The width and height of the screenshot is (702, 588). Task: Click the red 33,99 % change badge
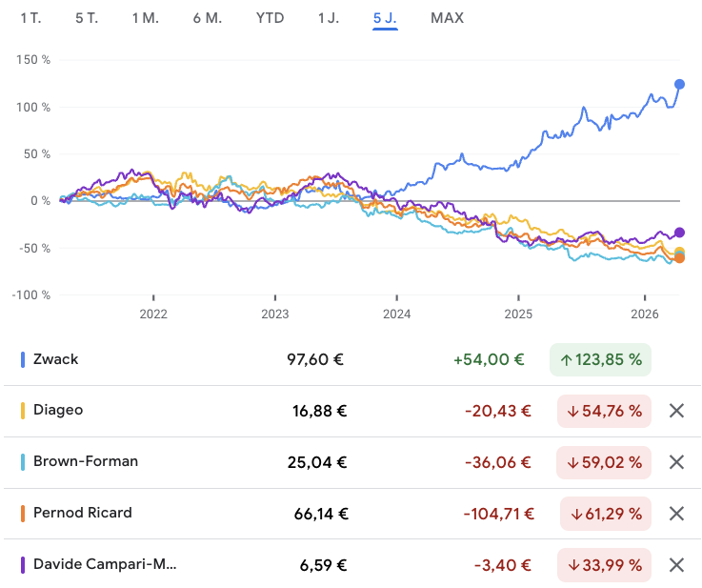tap(604, 565)
